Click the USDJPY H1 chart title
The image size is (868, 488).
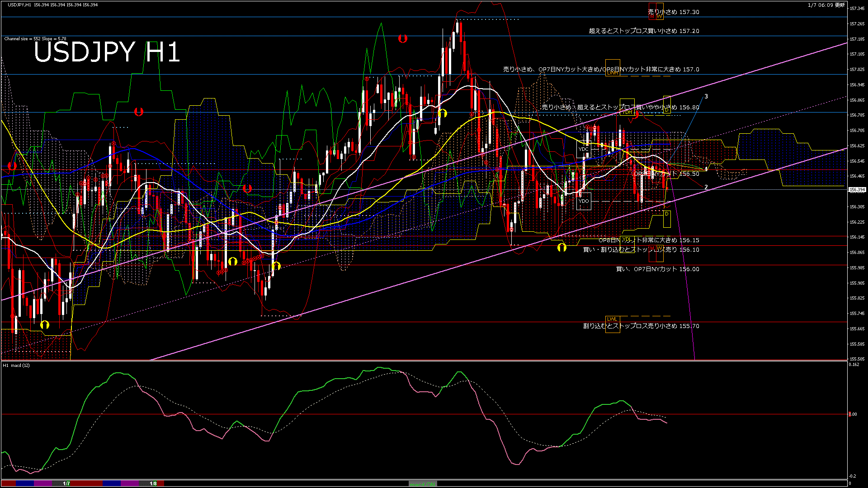click(107, 52)
